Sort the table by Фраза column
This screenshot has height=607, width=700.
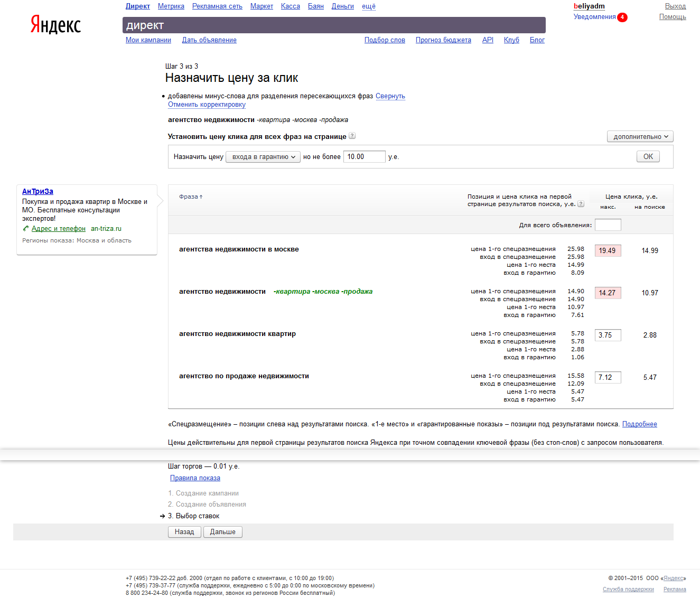[x=191, y=197]
